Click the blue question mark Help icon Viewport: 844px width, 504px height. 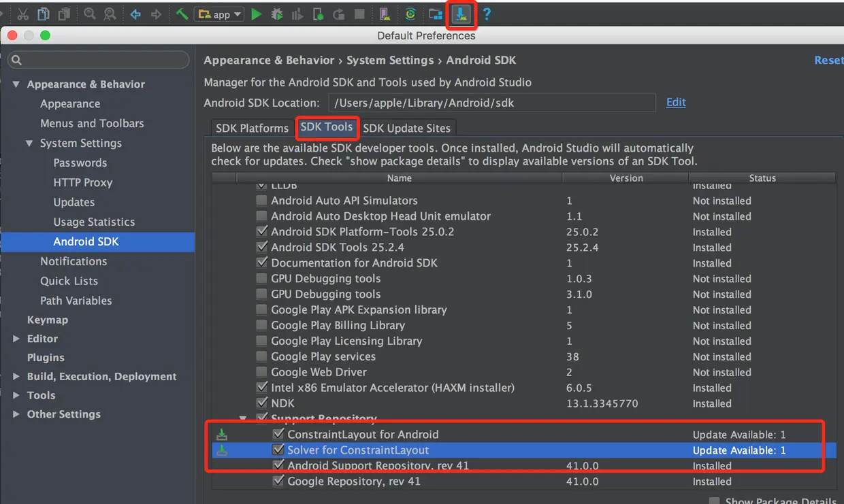(x=486, y=14)
